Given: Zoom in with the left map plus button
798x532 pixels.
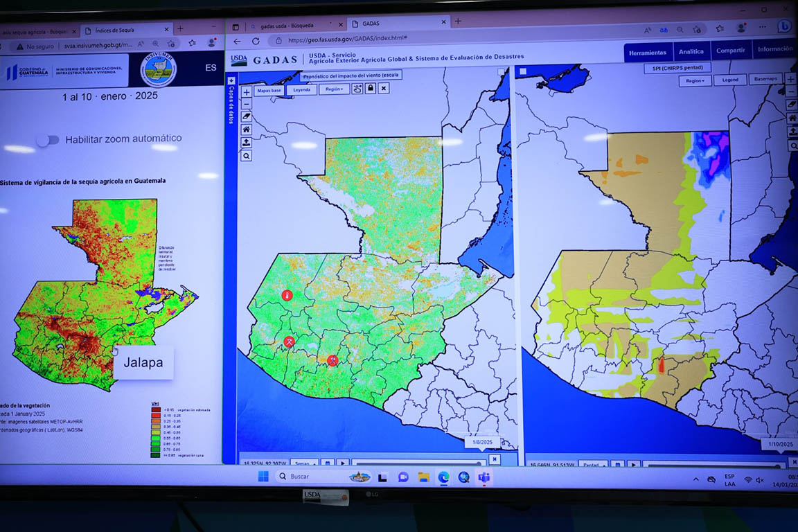Looking at the screenshot, I should click(246, 92).
